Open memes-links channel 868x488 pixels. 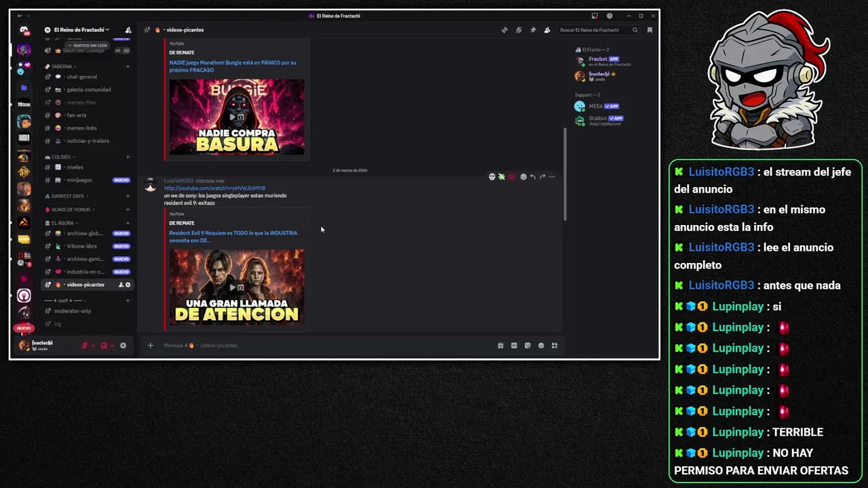[87, 128]
